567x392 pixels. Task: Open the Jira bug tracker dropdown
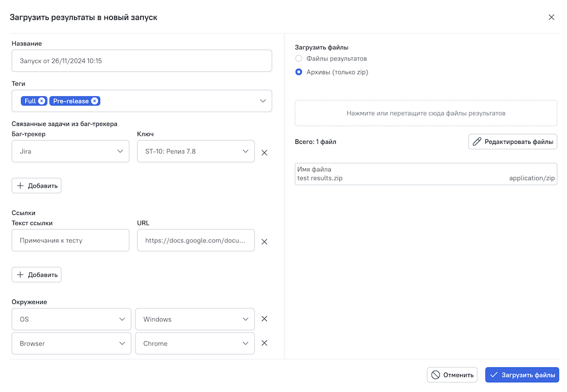coord(70,151)
